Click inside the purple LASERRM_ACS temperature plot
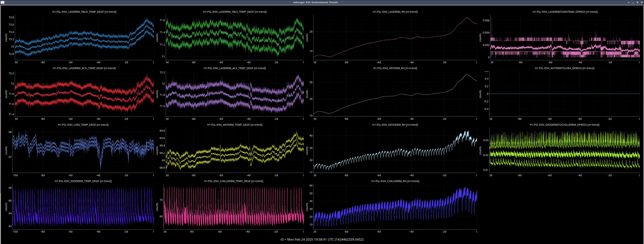644x244 pixels. click(x=235, y=94)
